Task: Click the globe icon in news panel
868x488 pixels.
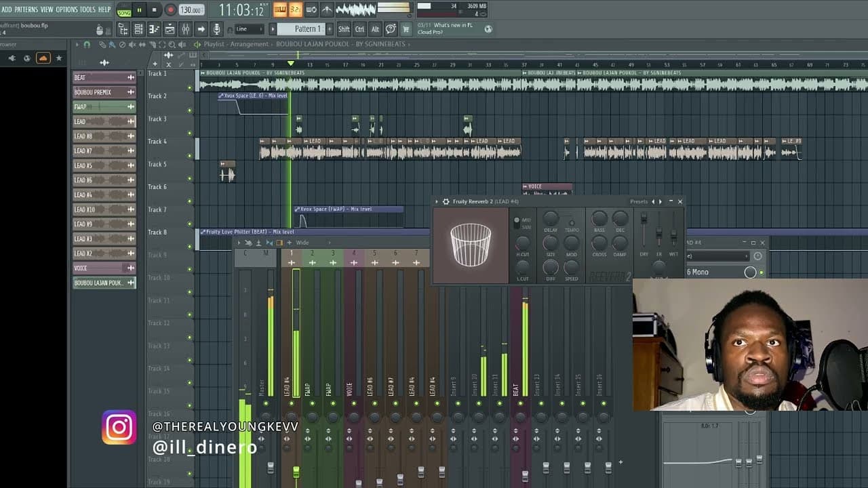Action: point(488,29)
